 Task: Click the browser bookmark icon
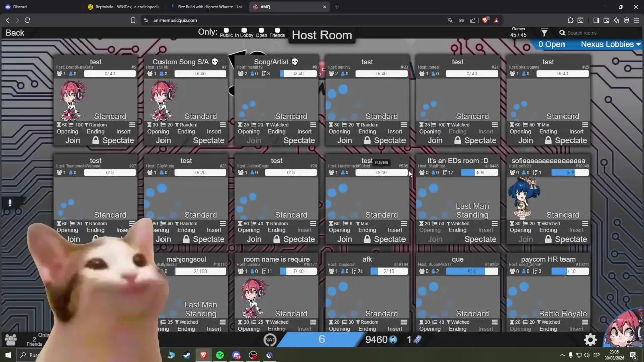pyautogui.click(x=133, y=20)
